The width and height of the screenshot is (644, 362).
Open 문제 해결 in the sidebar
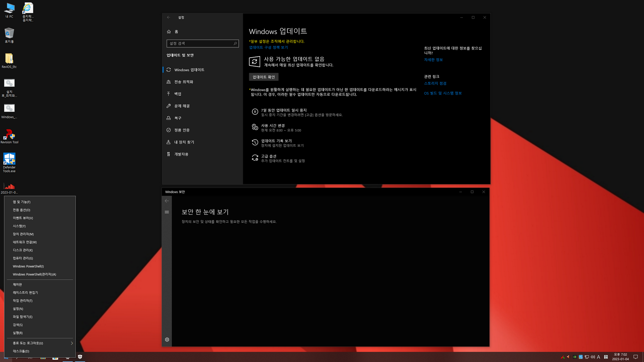pos(202,106)
